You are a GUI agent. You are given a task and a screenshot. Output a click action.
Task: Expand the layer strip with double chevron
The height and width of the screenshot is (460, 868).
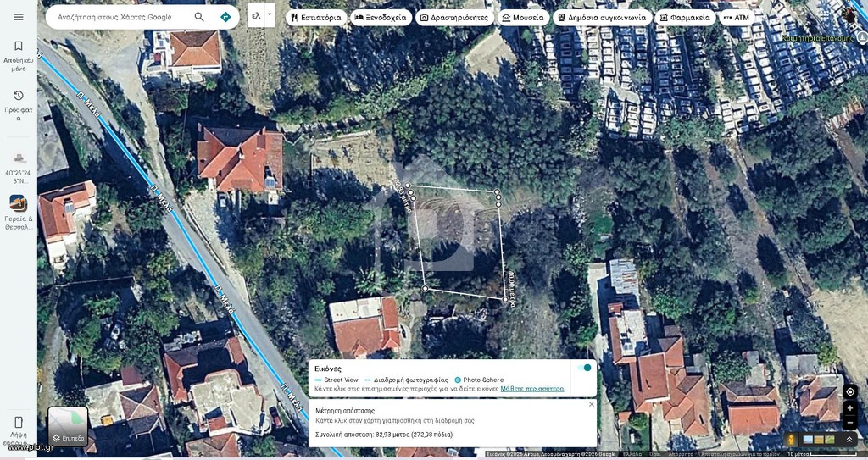(849, 440)
